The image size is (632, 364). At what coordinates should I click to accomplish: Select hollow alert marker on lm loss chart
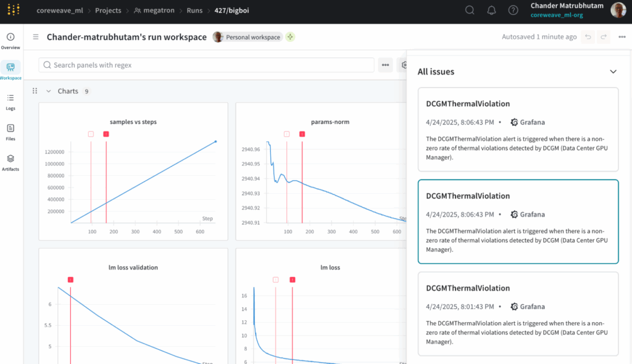(276, 279)
